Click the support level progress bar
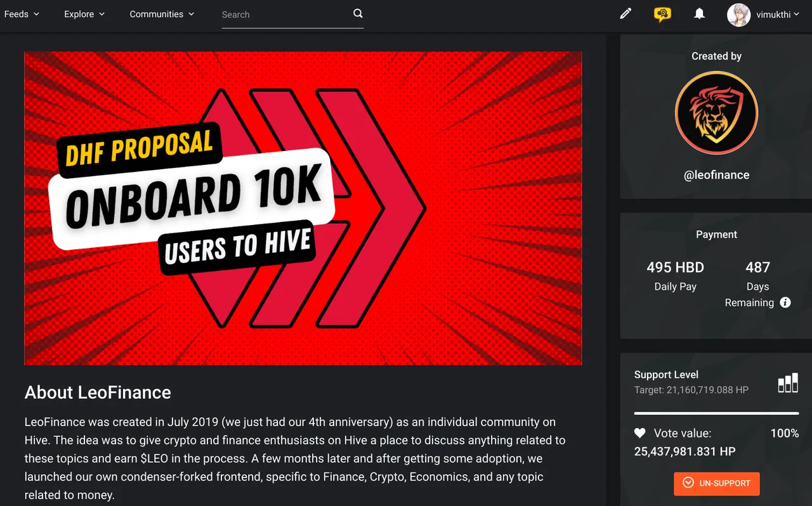The image size is (812, 506). point(716,413)
